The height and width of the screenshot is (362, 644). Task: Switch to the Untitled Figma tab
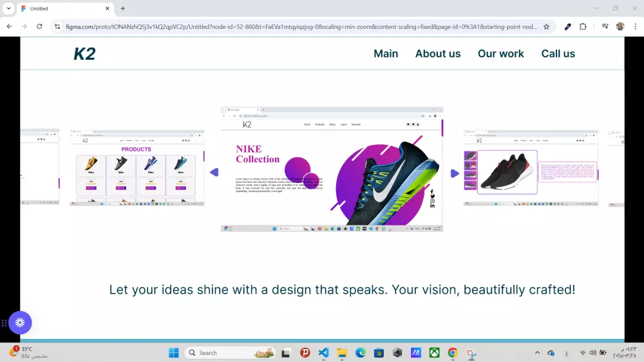pos(65,8)
